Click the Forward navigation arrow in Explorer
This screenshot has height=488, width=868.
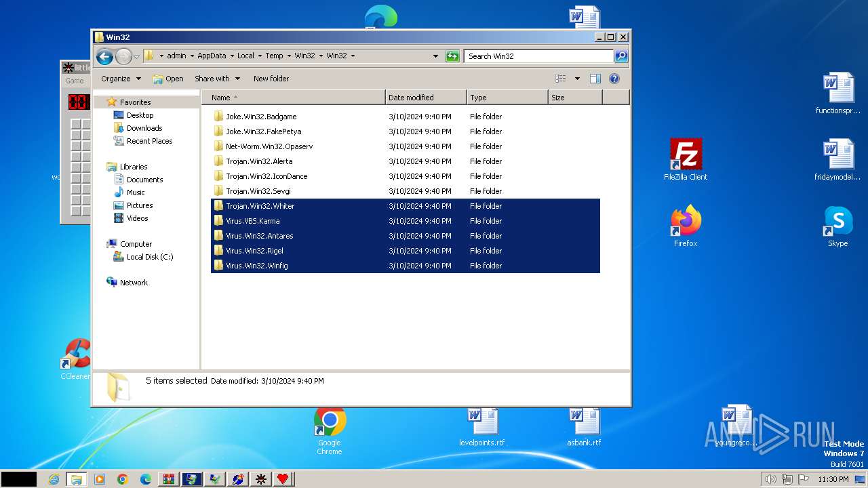(x=123, y=56)
